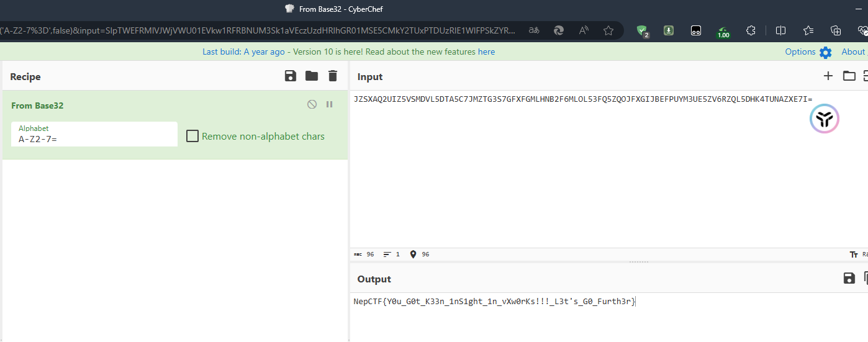Screen dimensions: 868x342
Task: Add a new input tab
Action: click(828, 76)
